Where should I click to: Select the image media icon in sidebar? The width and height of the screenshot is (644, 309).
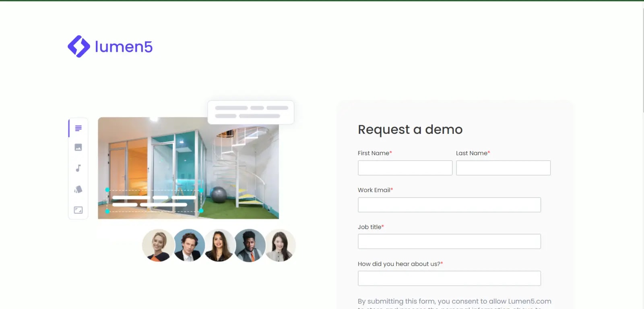point(78,147)
